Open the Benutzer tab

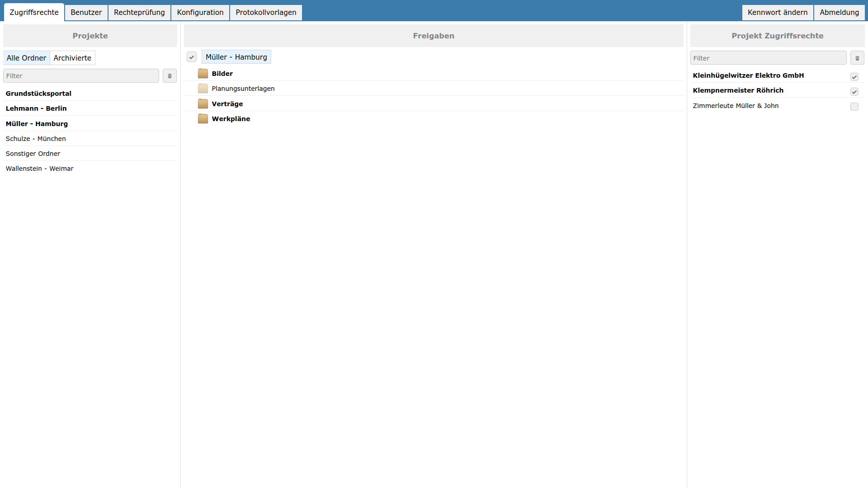click(86, 12)
